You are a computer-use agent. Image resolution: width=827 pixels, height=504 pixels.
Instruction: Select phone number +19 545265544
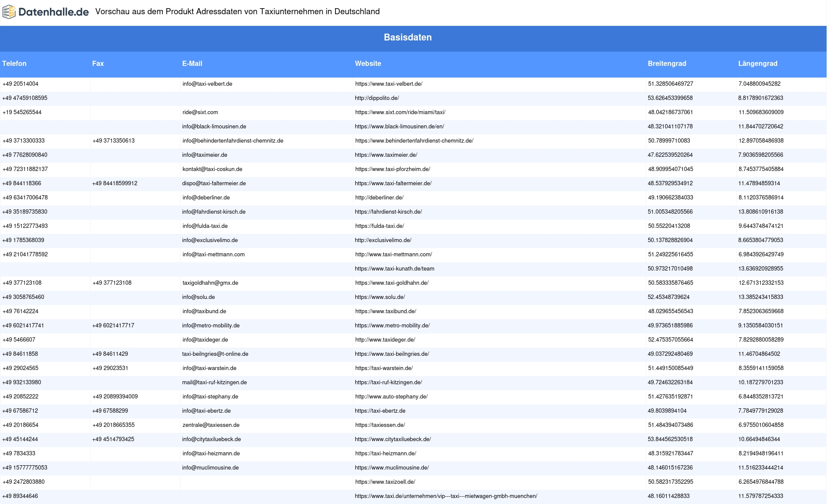pos(22,112)
